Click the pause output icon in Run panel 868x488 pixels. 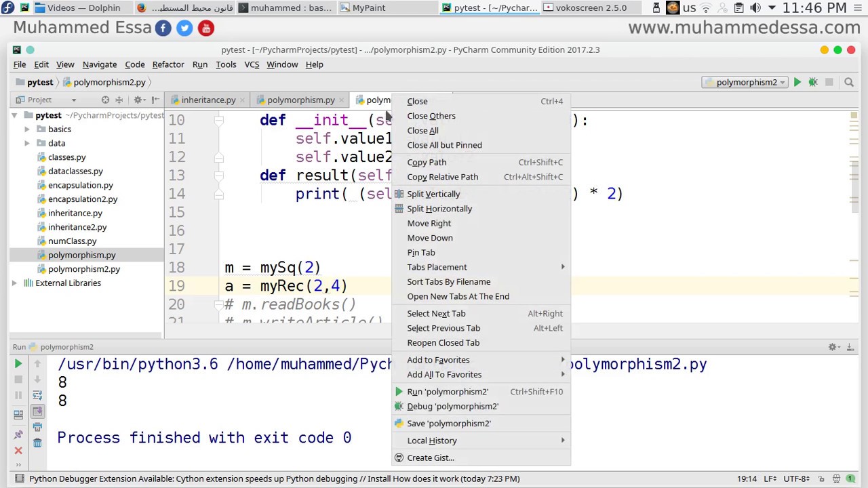18,395
